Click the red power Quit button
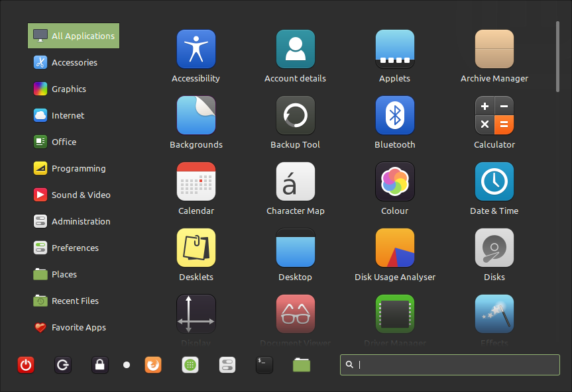Image resolution: width=572 pixels, height=392 pixels. [26, 365]
